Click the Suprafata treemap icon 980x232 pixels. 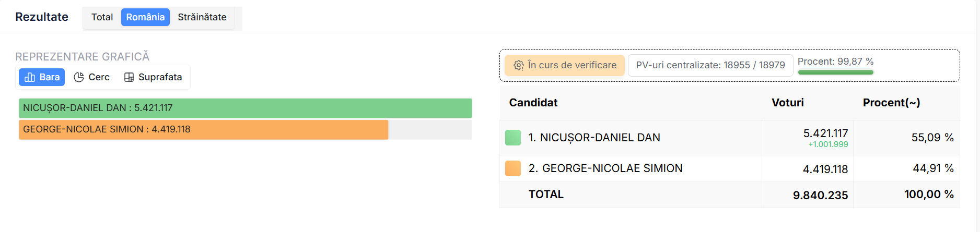(129, 77)
